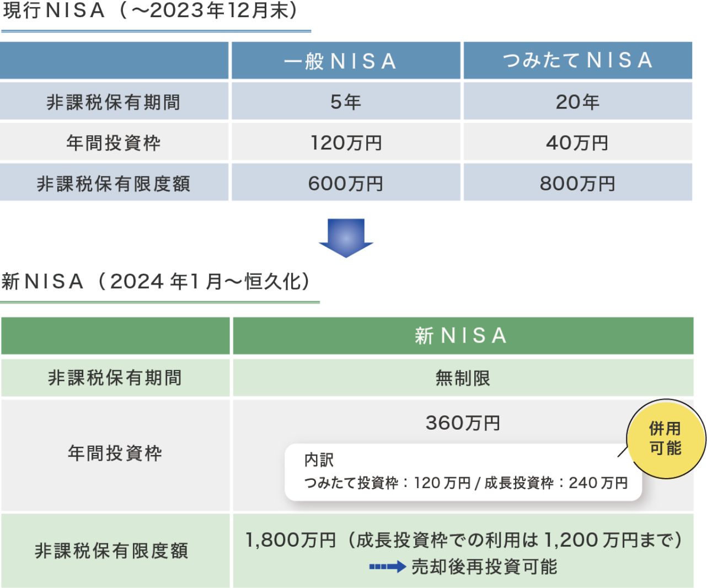Click '非課税保有限度額' label in green table
Viewport: 707px width, 588px height.
tap(112, 550)
